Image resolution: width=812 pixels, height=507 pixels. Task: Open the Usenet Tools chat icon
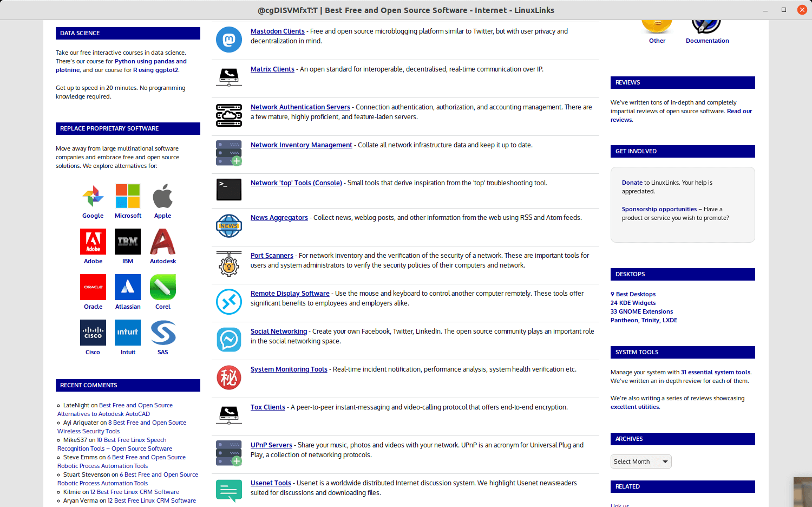click(x=229, y=491)
